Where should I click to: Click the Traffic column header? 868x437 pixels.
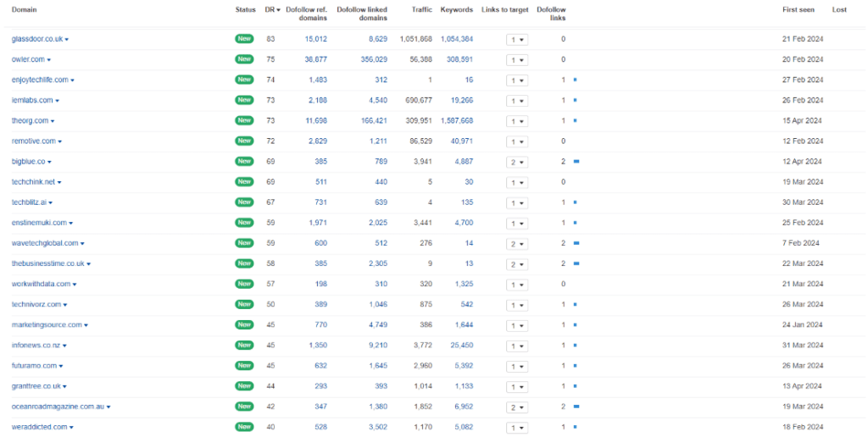click(422, 10)
